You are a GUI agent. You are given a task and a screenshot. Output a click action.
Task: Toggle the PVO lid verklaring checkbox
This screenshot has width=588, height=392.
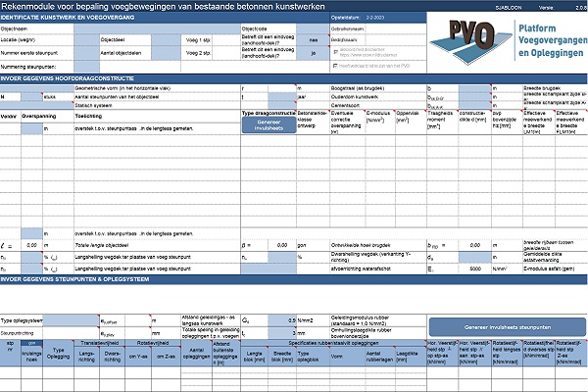coord(335,66)
